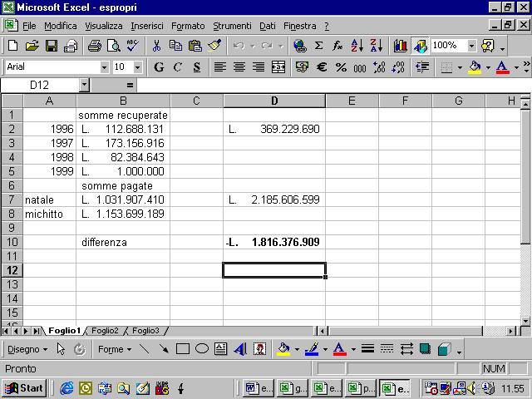
Task: Open the Forme shapes menu
Action: [x=115, y=349]
